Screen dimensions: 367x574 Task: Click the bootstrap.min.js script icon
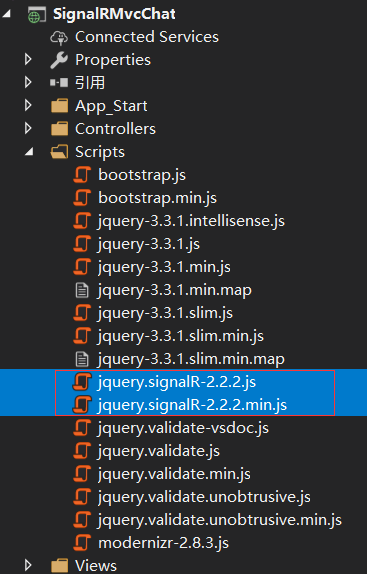[82, 198]
